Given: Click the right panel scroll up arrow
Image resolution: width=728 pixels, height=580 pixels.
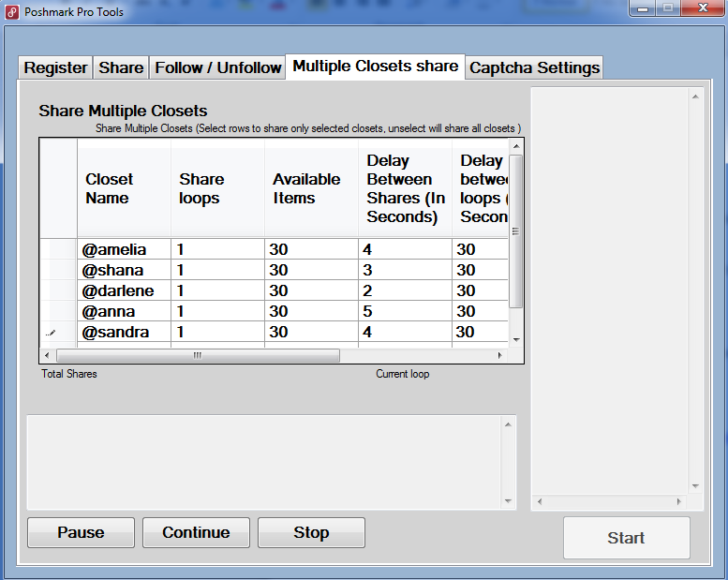Looking at the screenshot, I should pyautogui.click(x=695, y=97).
